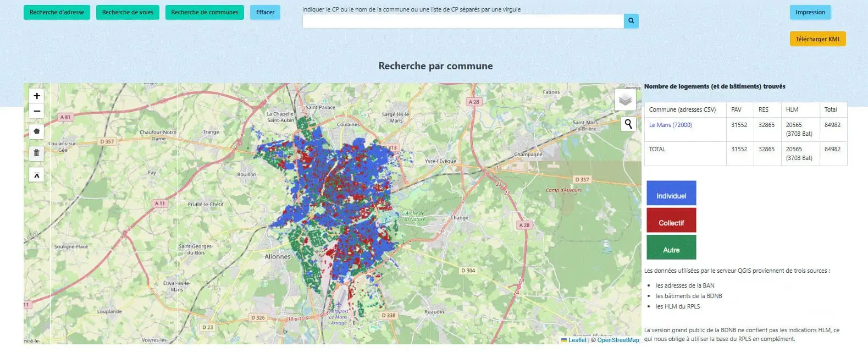Open the map magnifier search tool
Screen dimensions: 868x363
tap(628, 124)
